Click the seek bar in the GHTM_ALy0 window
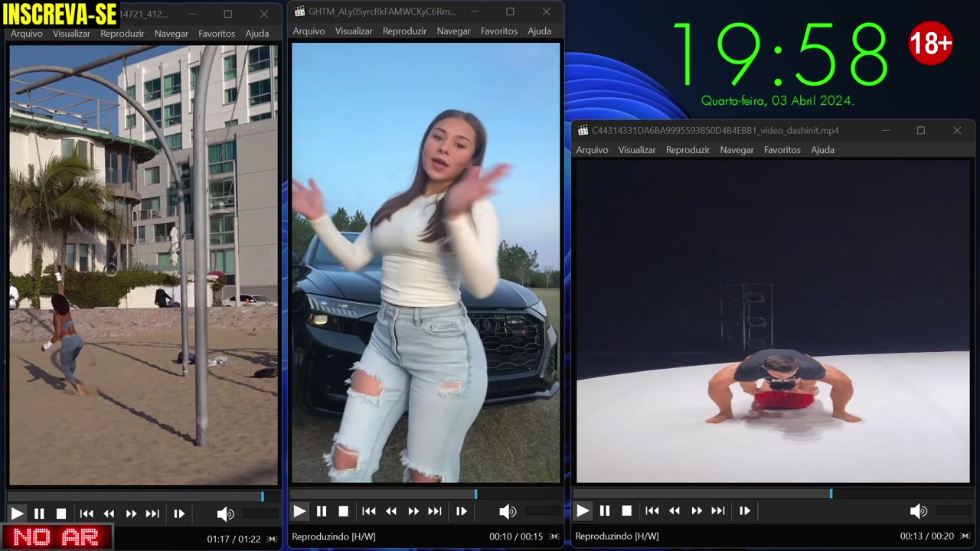This screenshot has height=551, width=980. tap(425, 494)
